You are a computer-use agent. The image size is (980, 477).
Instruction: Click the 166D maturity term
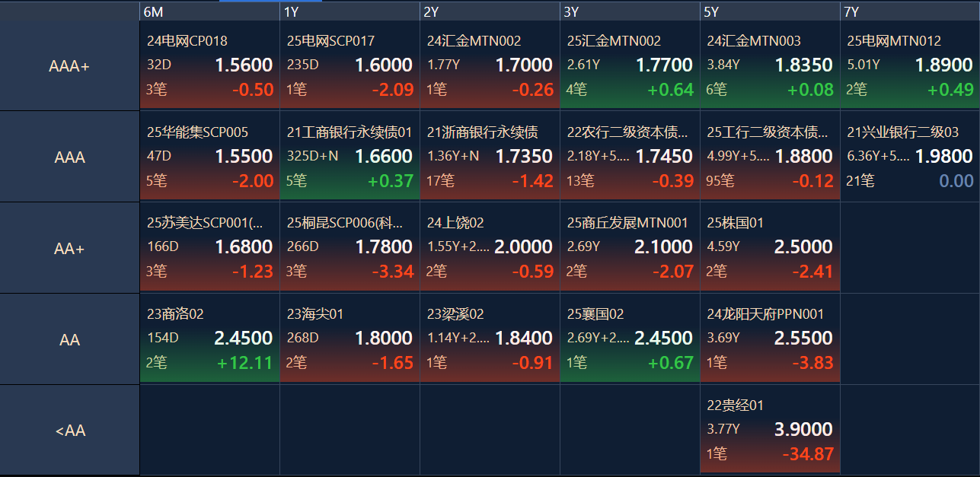pos(162,247)
